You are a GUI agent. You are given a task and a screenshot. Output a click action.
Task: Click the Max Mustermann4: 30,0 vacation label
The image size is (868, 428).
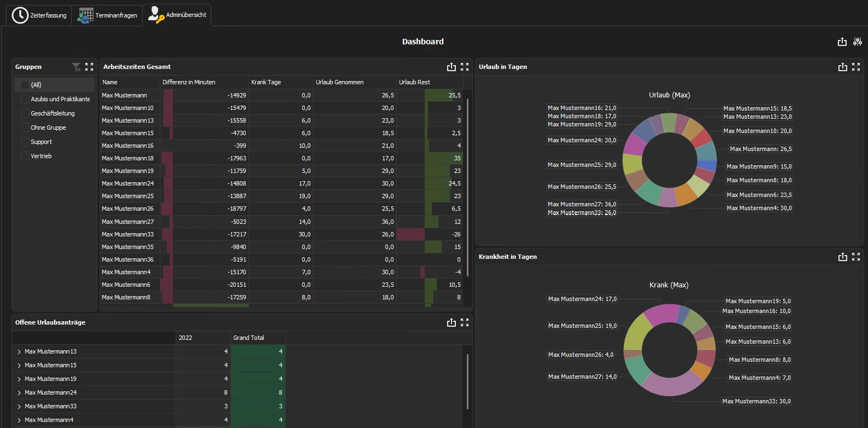759,208
